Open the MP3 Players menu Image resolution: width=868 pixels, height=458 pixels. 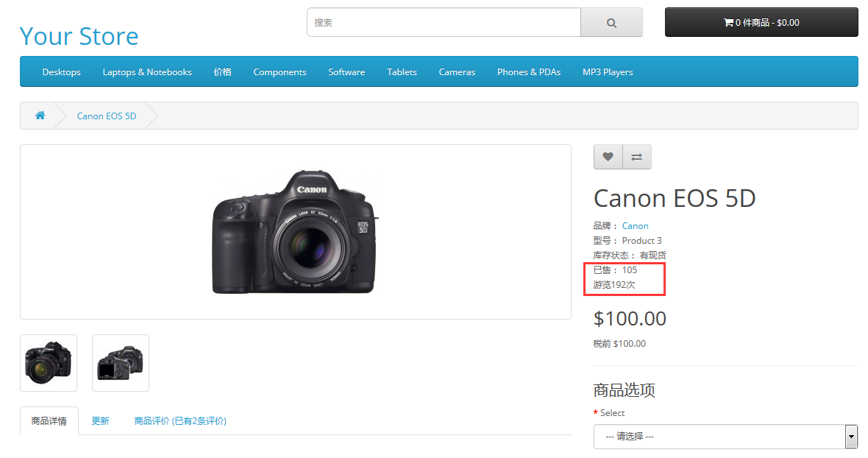click(x=608, y=72)
